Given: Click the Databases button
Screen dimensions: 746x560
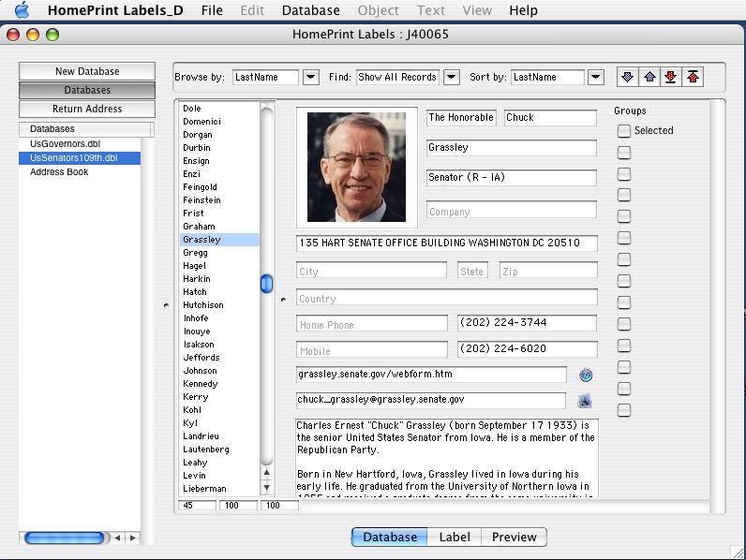Looking at the screenshot, I should (87, 90).
